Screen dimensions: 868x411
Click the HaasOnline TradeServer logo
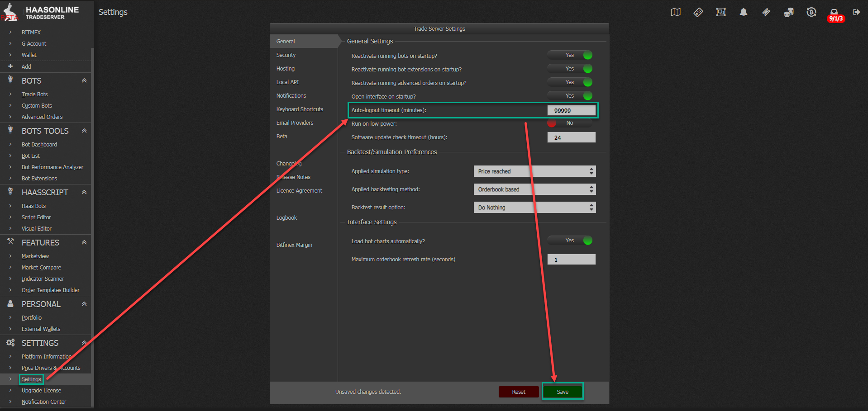(41, 13)
